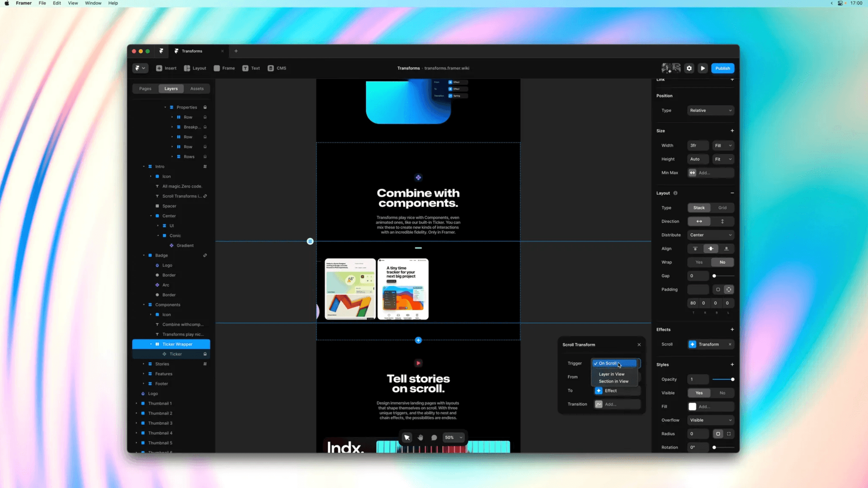This screenshot has height=488, width=868.
Task: Open the File menu
Action: click(x=42, y=3)
